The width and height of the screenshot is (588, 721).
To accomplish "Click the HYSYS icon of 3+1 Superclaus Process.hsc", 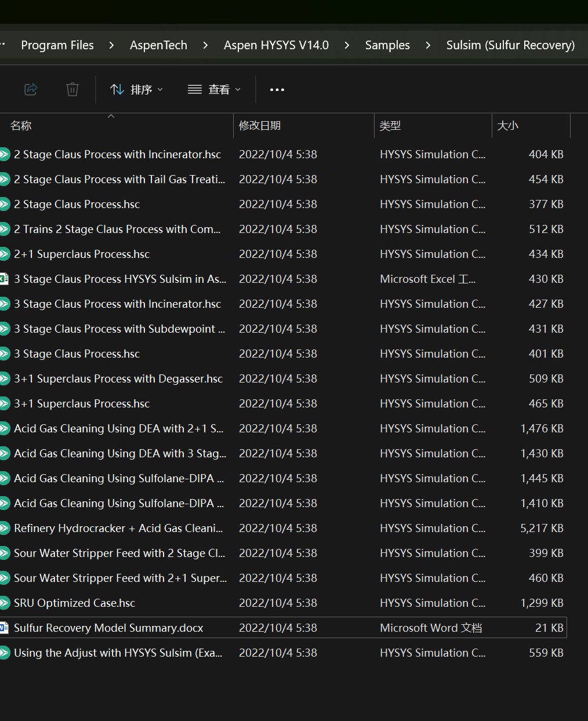I will (x=4, y=403).
